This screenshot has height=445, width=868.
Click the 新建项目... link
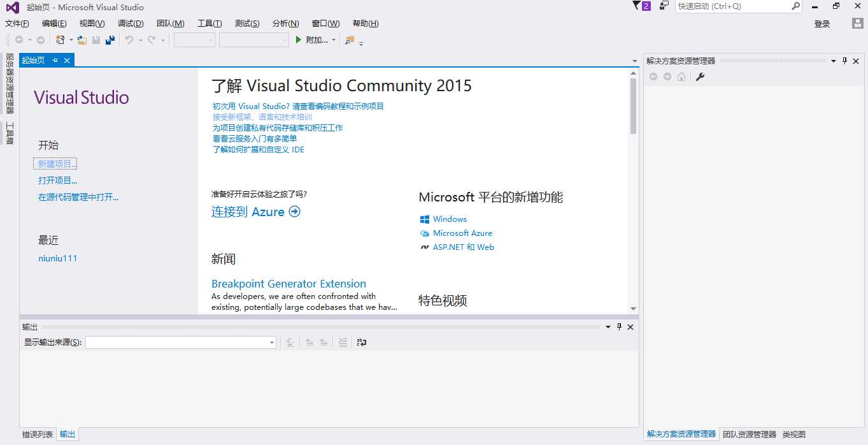click(57, 164)
